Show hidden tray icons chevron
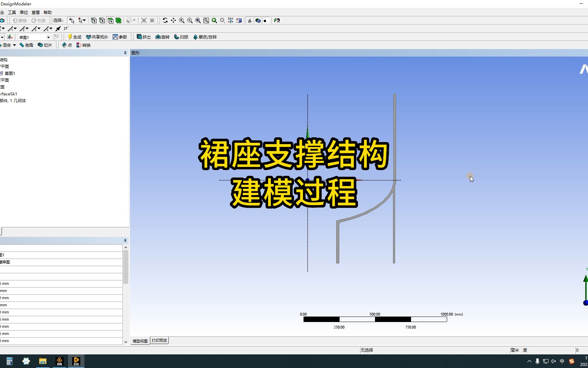The width and height of the screenshot is (588, 368). pos(529,361)
